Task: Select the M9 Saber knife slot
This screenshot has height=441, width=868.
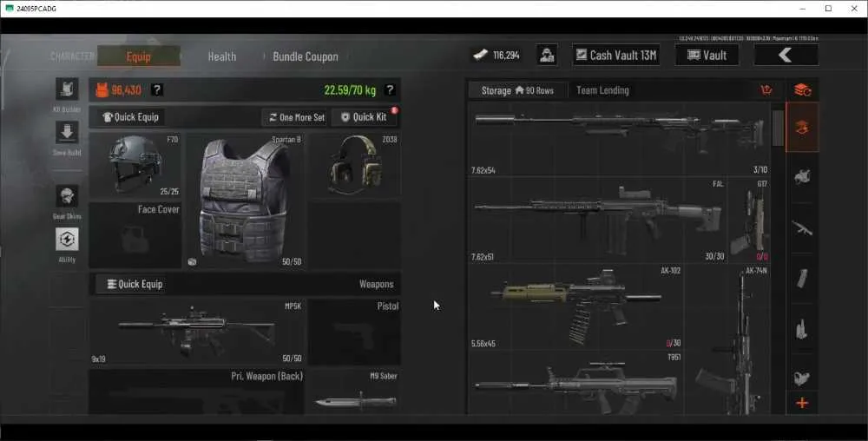Action: click(354, 392)
